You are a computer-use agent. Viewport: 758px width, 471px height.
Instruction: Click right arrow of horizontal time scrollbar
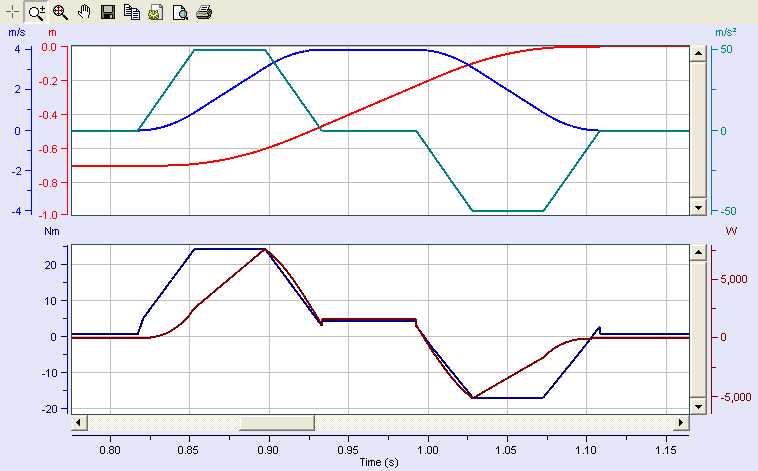(x=681, y=423)
